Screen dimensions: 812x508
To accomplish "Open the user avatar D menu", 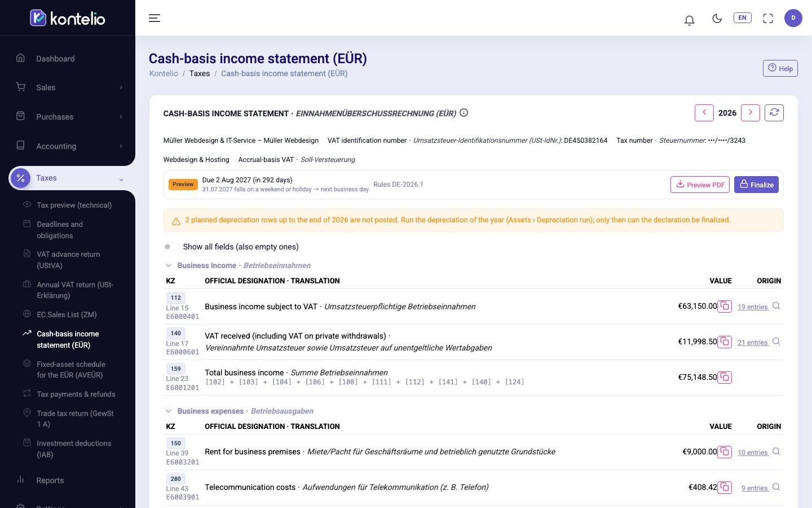I will click(x=793, y=18).
